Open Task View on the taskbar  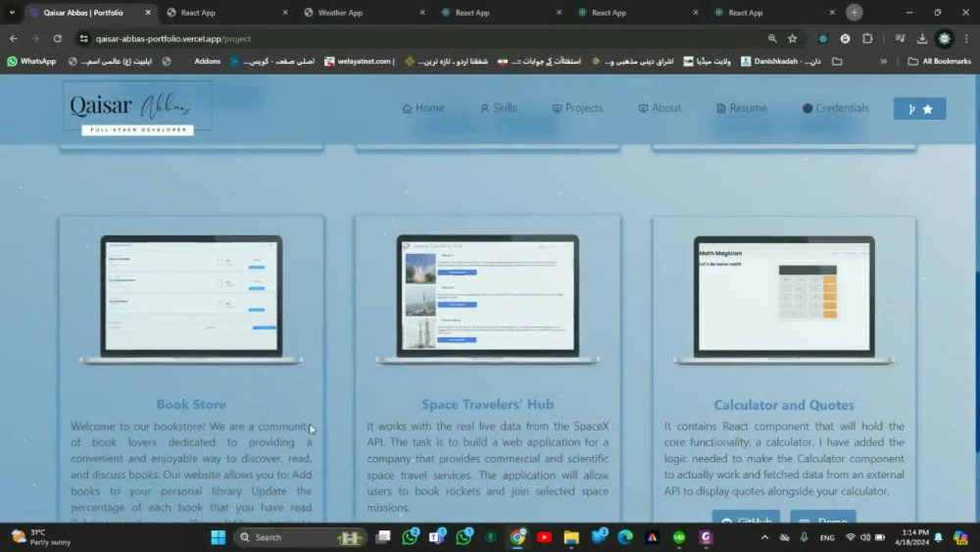click(383, 537)
